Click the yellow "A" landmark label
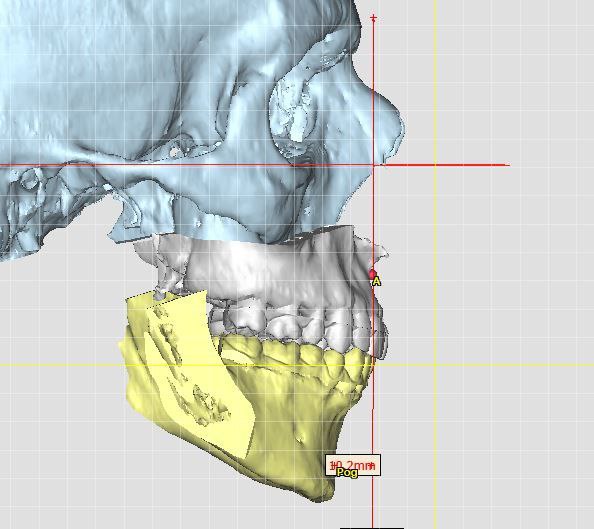594x529 pixels. (x=376, y=282)
